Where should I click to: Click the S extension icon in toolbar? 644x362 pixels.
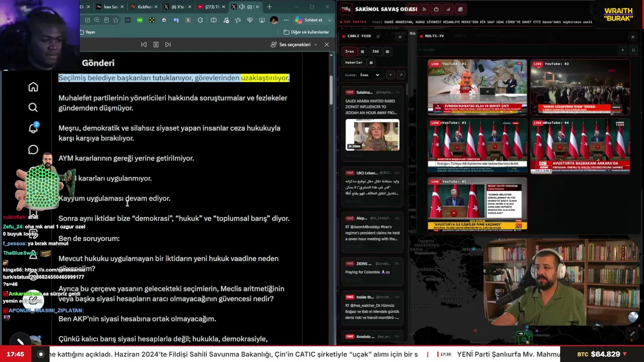[188, 20]
